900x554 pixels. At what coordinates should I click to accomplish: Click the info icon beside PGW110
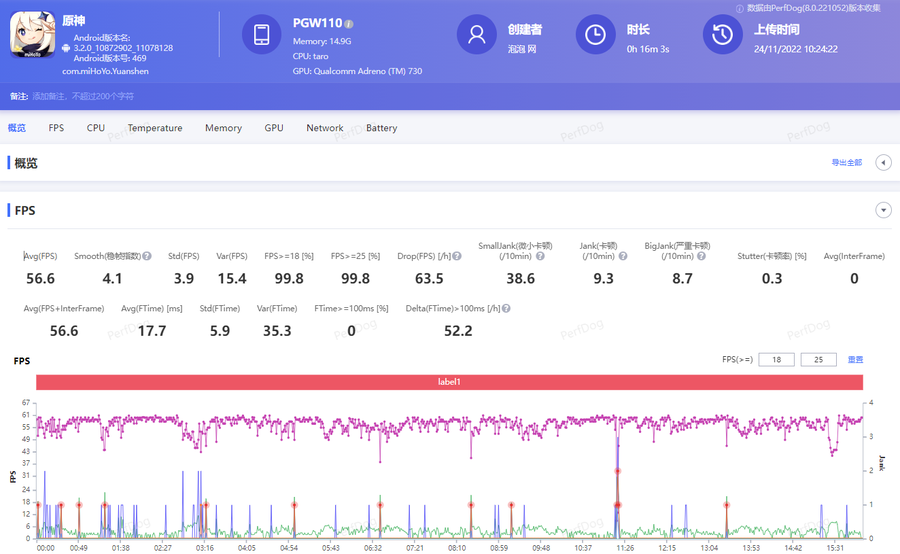click(349, 23)
